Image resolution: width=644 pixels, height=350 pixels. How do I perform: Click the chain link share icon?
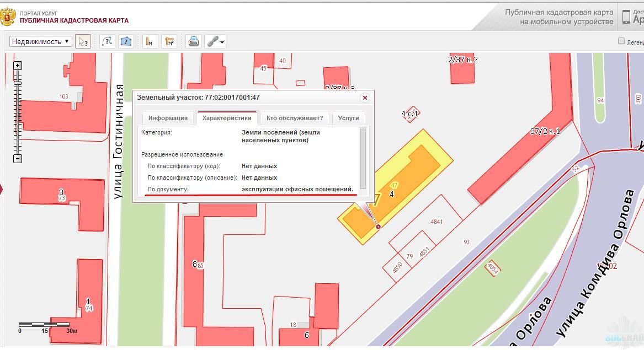(211, 41)
